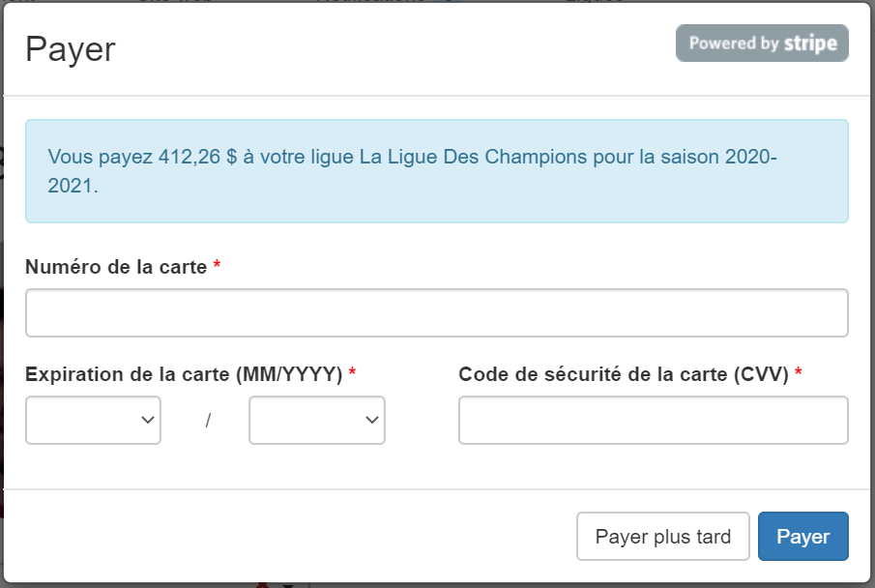Click the Numéro de la carte label
Viewport: 875px width, 588px height.
(x=116, y=267)
